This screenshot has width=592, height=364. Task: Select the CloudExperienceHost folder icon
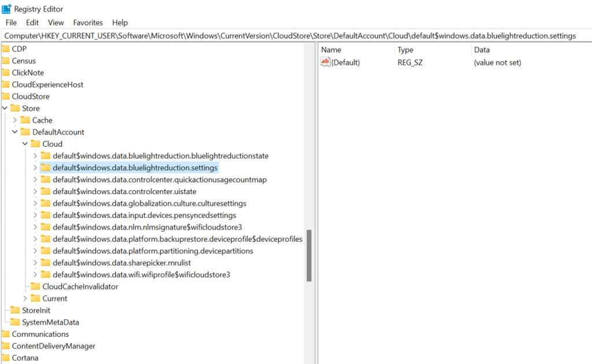click(x=5, y=84)
